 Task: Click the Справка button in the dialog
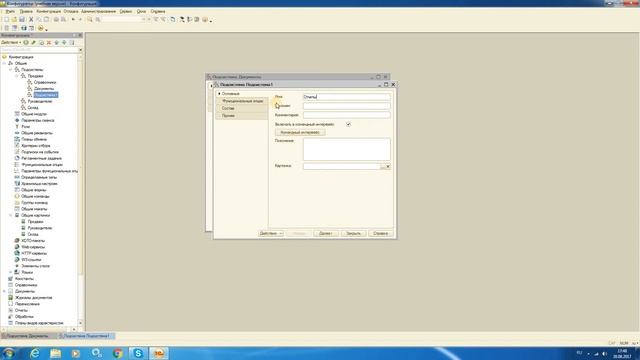click(381, 233)
